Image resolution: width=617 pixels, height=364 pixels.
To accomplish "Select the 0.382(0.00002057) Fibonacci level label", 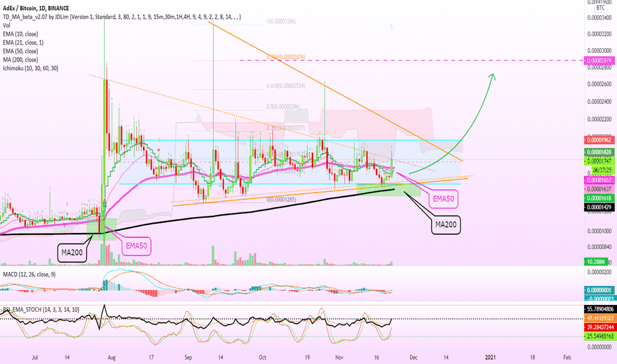I will [x=286, y=128].
